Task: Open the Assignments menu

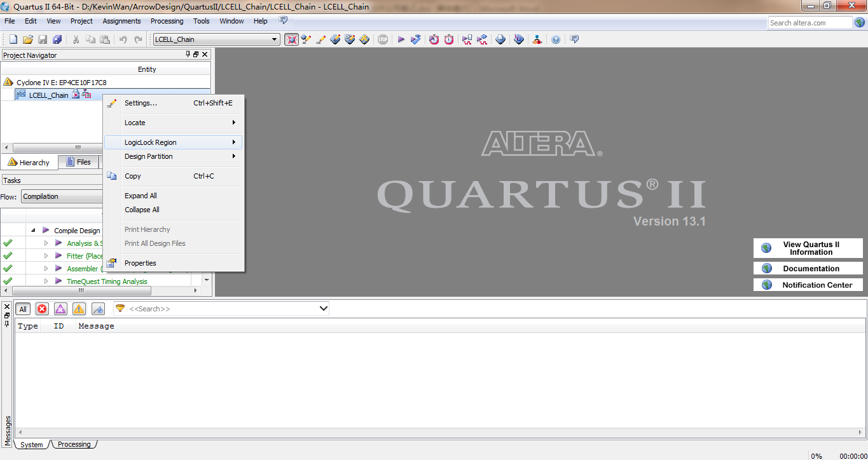Action: coord(121,21)
